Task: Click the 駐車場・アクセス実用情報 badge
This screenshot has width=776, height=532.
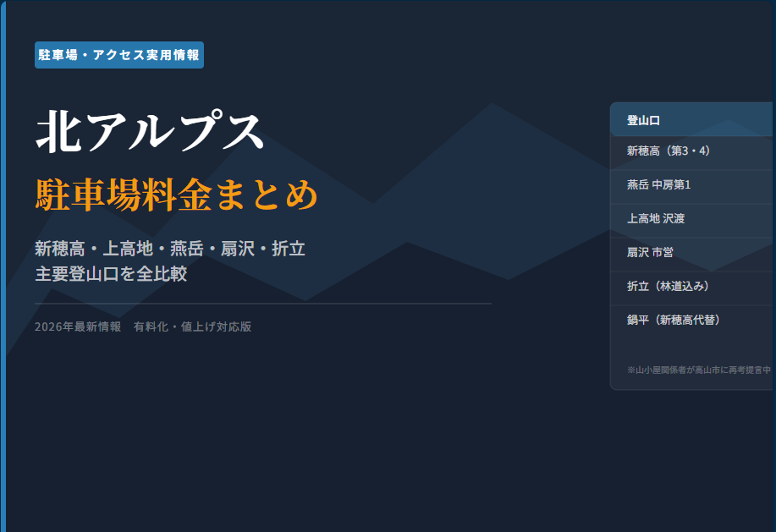Action: pos(118,55)
